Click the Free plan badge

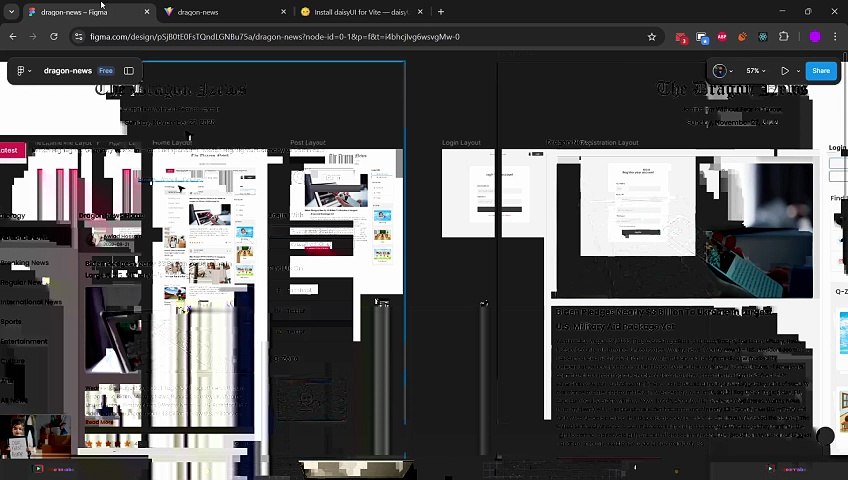(x=106, y=71)
